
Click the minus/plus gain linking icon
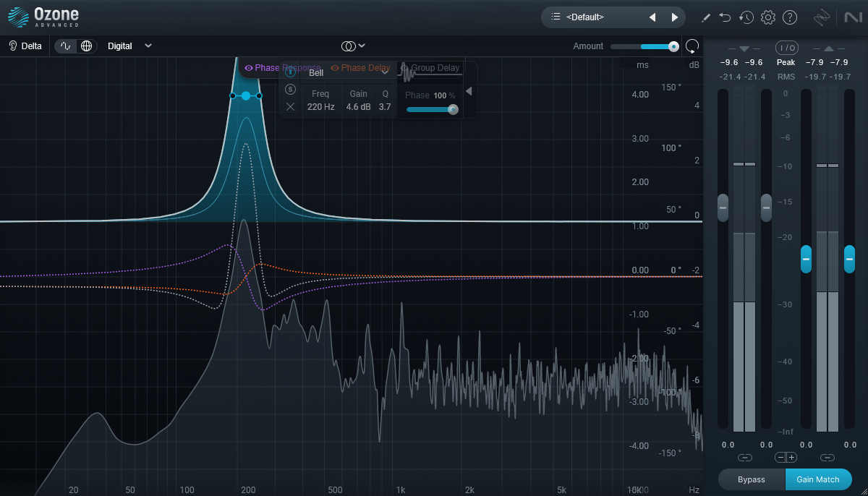pyautogui.click(x=786, y=458)
